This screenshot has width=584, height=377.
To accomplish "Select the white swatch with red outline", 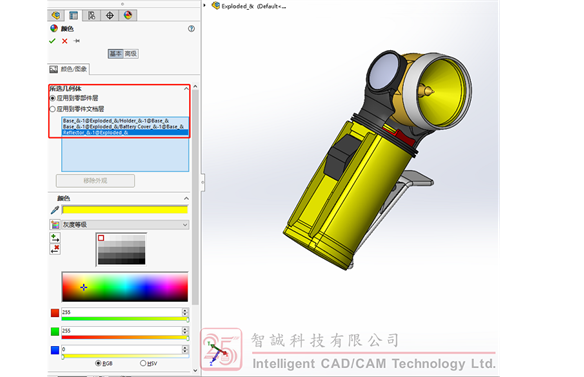I will [x=101, y=238].
